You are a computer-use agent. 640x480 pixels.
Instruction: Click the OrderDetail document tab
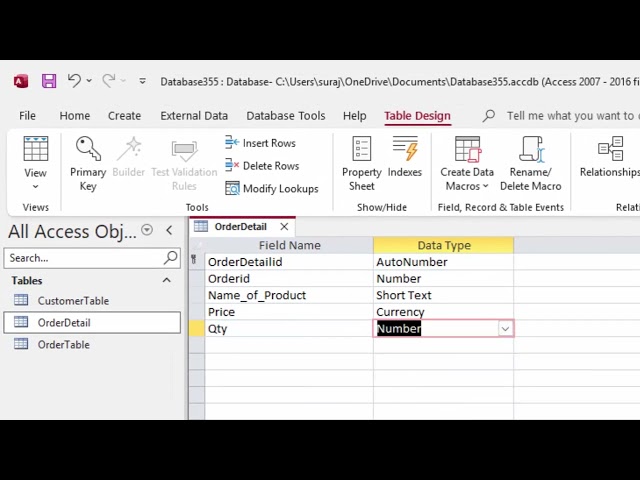(x=241, y=227)
